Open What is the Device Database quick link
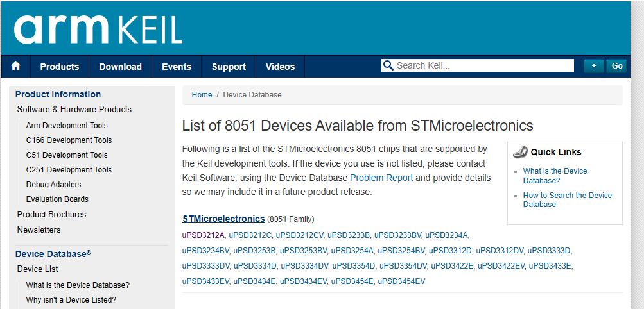The width and height of the screenshot is (644, 309). (555, 176)
